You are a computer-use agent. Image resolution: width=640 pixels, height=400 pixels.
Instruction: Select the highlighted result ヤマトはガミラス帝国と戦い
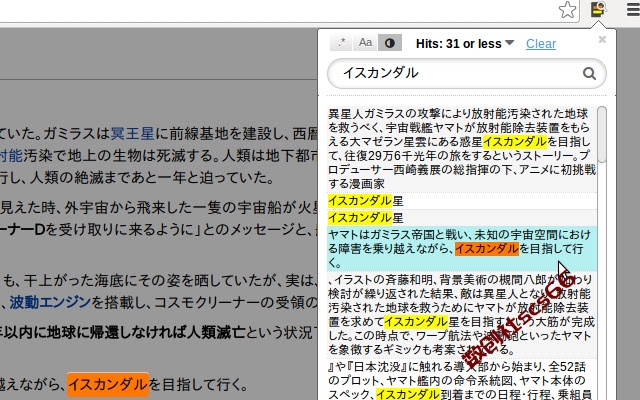pos(462,249)
